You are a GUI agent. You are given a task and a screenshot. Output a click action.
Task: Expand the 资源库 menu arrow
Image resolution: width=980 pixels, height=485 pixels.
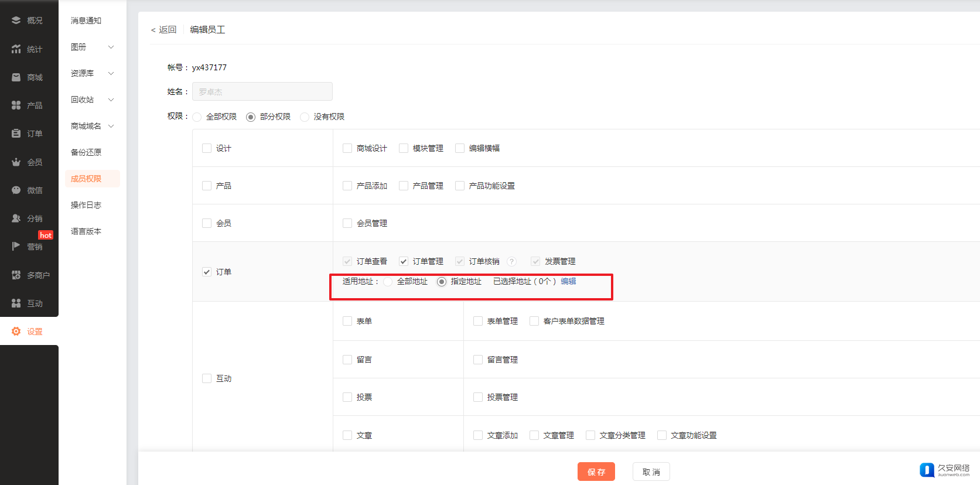pyautogui.click(x=111, y=73)
